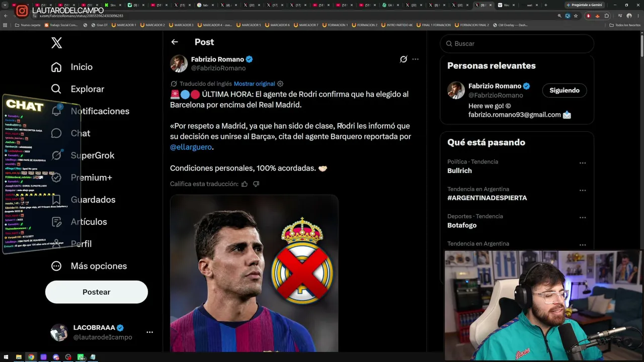Open more options for #ARGENTINADESPIERTA trend
Screen dimensions: 644x362
[583, 191]
